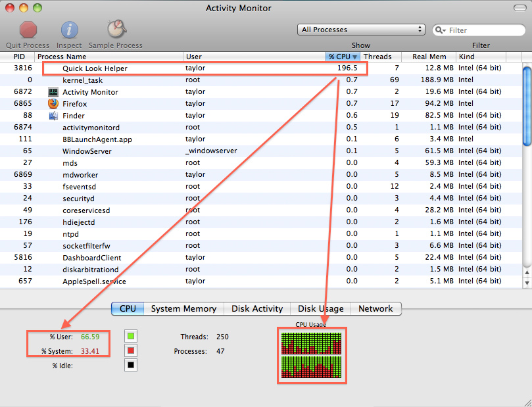The height and width of the screenshot is (407, 532).
Task: Sort by Threads column header
Action: pos(381,57)
